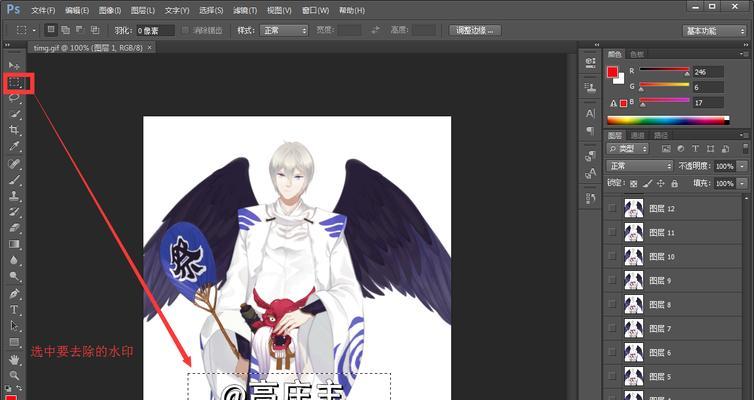Click the R channel color slider
Viewport: 754px width, 400px height.
664,71
